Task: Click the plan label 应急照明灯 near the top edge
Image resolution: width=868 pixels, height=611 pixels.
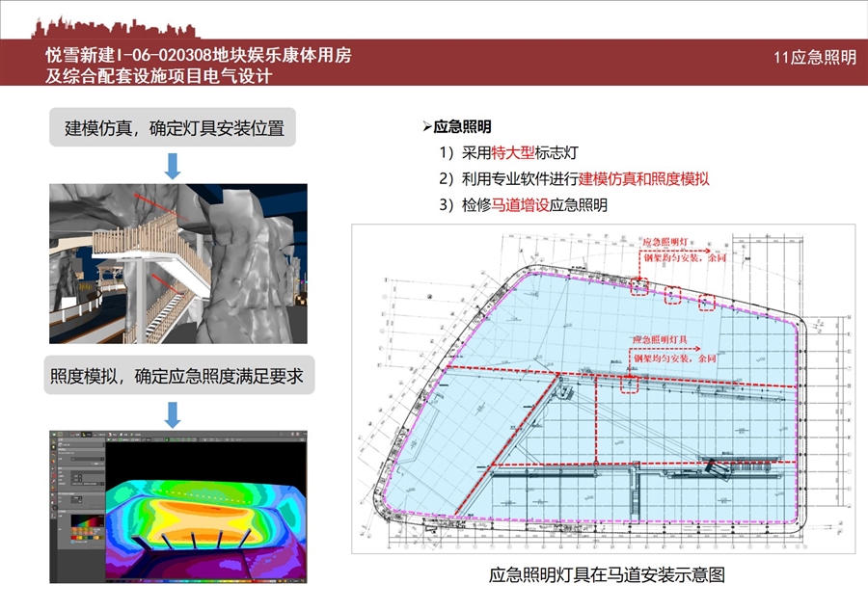Action: point(665,242)
